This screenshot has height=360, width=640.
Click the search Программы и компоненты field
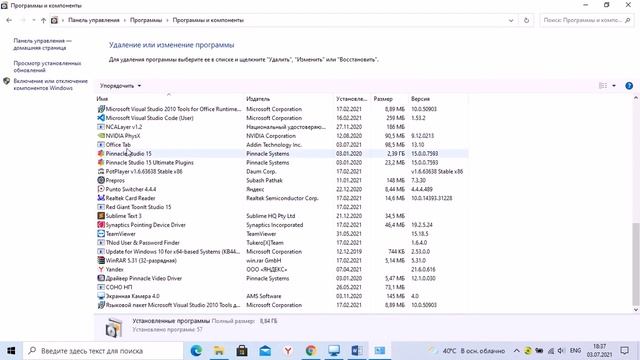(x=586, y=20)
